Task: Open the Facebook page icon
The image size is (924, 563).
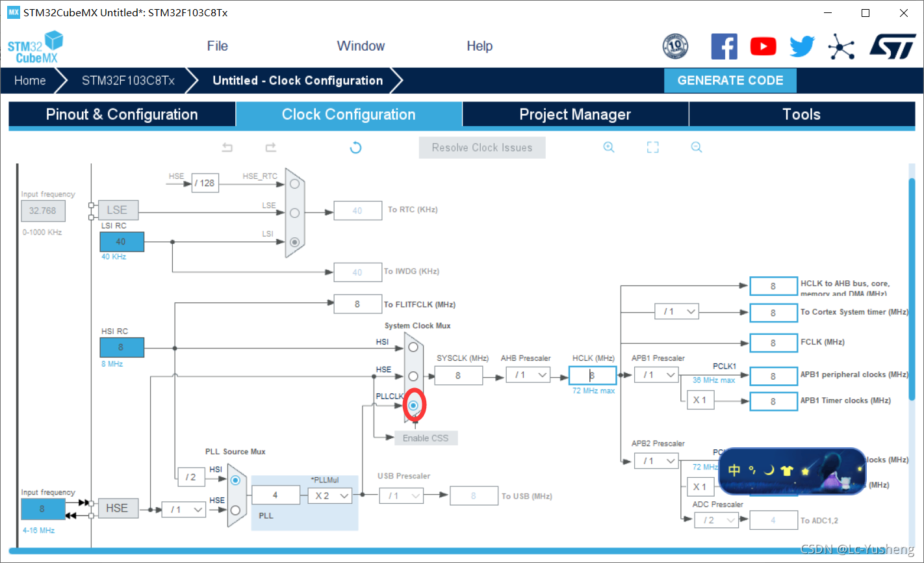Action: 724,46
